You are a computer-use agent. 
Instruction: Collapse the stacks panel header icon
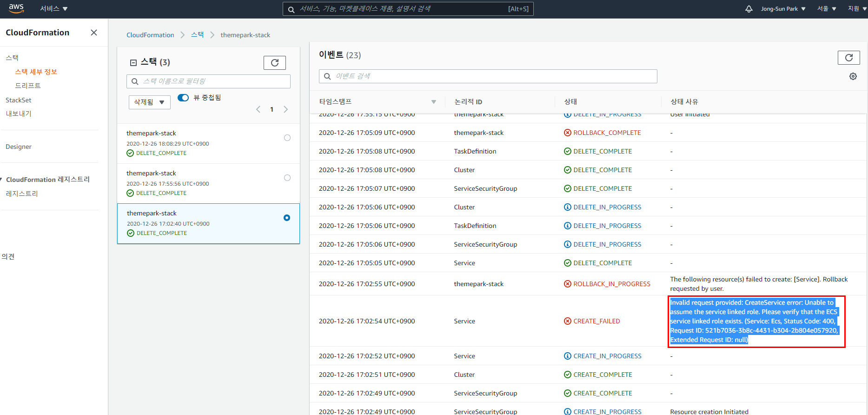click(x=133, y=63)
